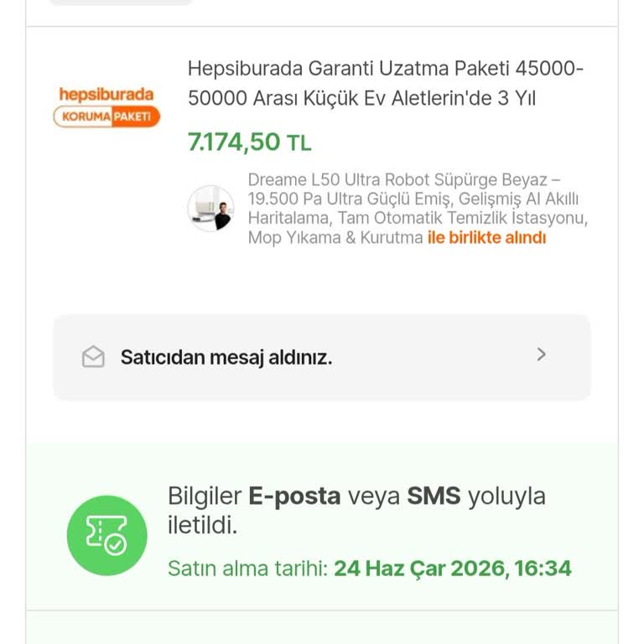Tap the green ticket checkmark icon
Image resolution: width=644 pixels, height=644 pixels.
click(106, 536)
